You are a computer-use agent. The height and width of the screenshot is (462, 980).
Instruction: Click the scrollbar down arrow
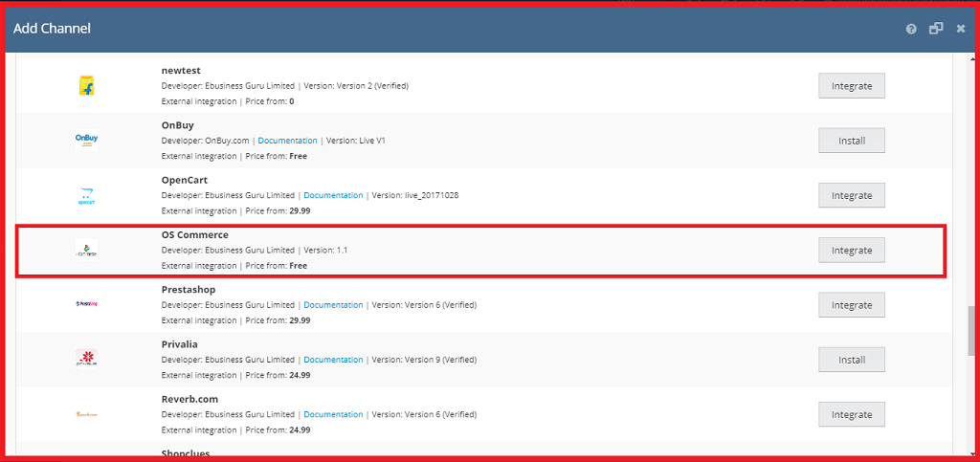tap(972, 452)
